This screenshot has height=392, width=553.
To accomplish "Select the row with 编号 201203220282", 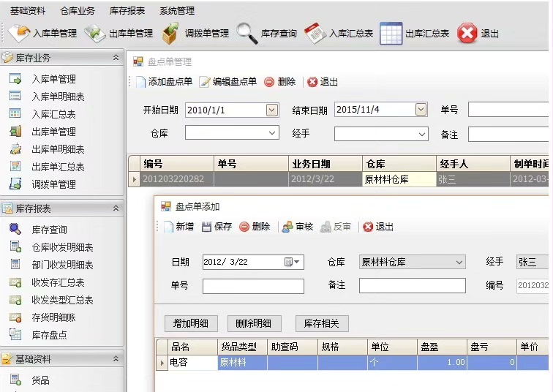I will pyautogui.click(x=339, y=179).
